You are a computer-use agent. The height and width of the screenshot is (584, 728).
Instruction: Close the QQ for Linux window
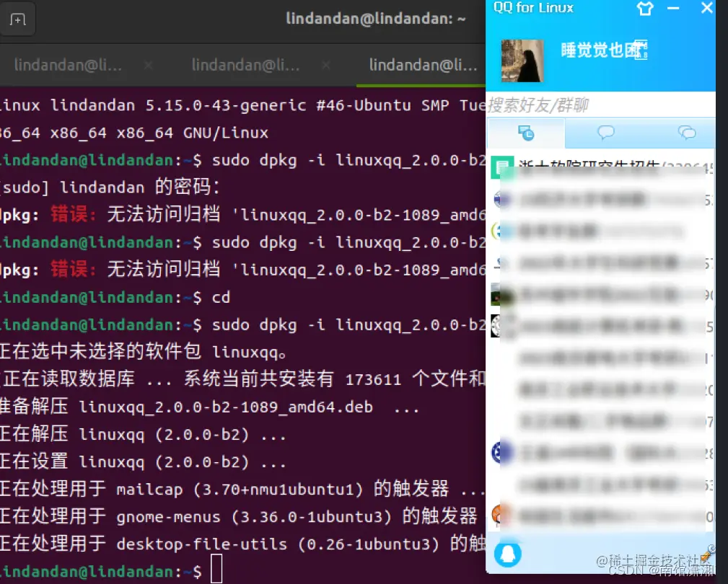[x=706, y=8]
